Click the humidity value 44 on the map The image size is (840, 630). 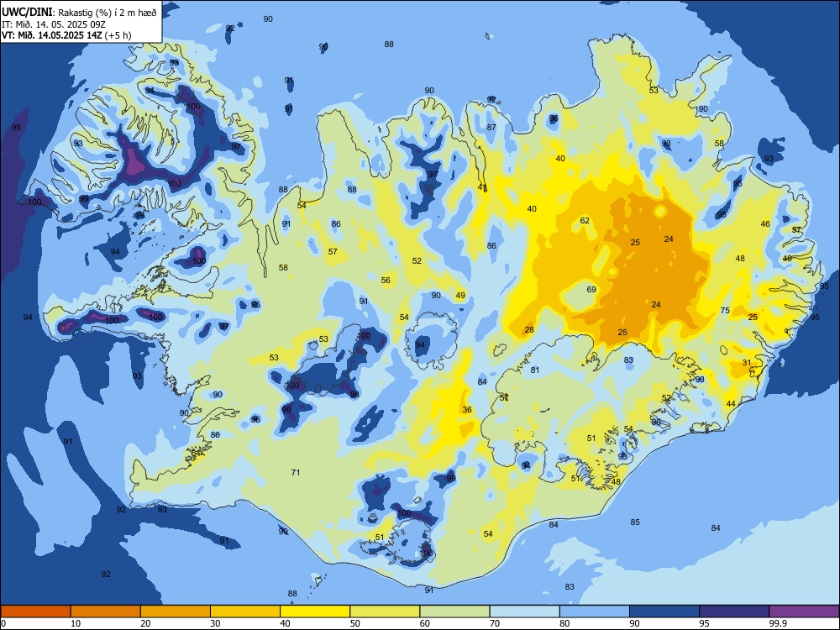pos(731,403)
